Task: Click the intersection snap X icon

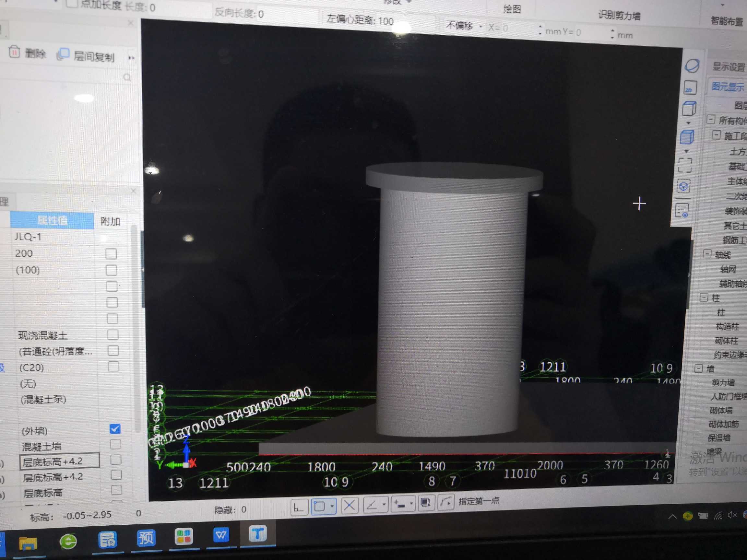Action: coord(349,506)
